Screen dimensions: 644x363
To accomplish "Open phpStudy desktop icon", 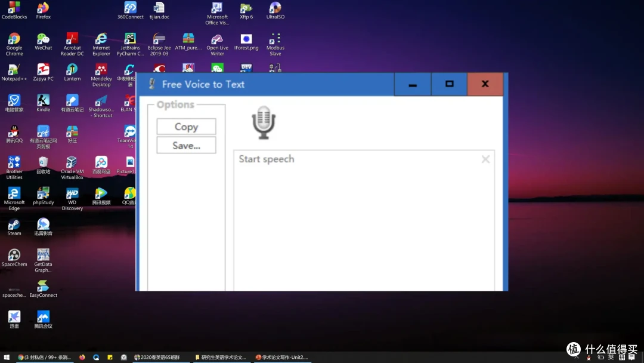I will pyautogui.click(x=43, y=196).
